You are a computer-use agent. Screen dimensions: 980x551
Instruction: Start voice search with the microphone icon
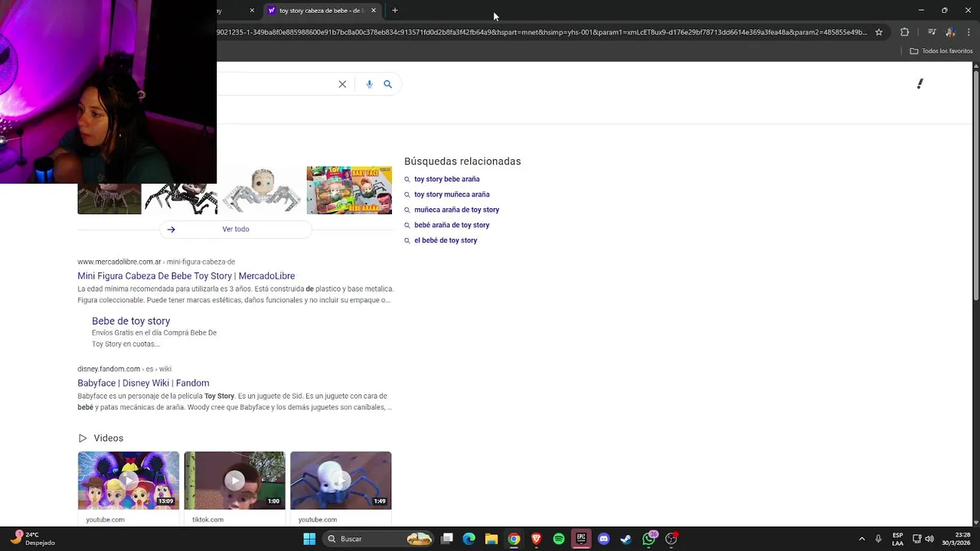click(369, 84)
